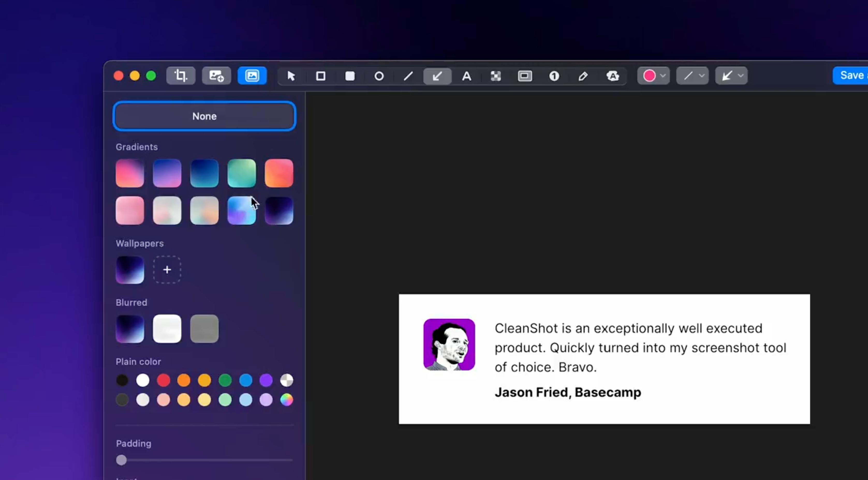Select the gray blurred background
The width and height of the screenshot is (868, 480).
pos(204,329)
